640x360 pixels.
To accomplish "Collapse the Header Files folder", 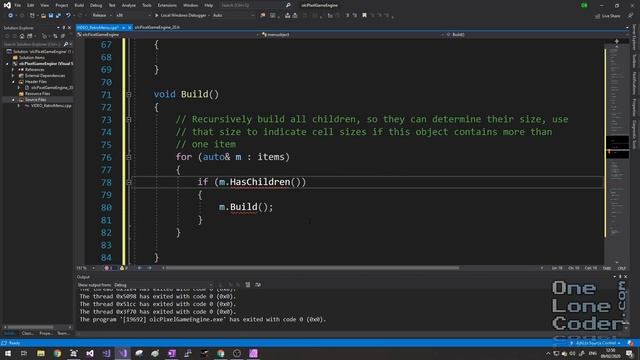I will coord(13,82).
